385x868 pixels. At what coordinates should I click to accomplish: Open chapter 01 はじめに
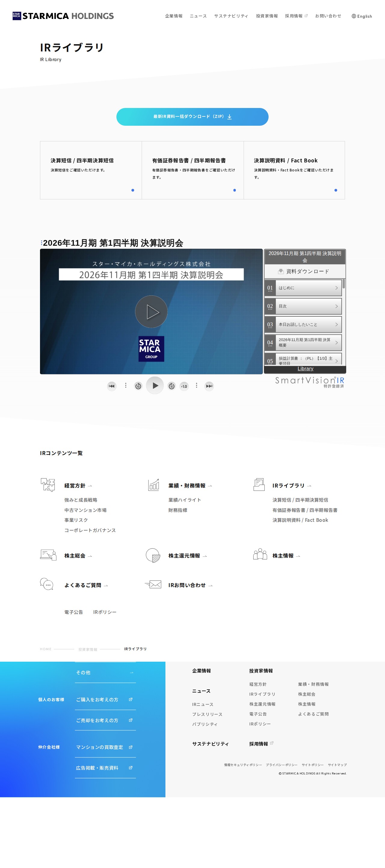coord(303,288)
